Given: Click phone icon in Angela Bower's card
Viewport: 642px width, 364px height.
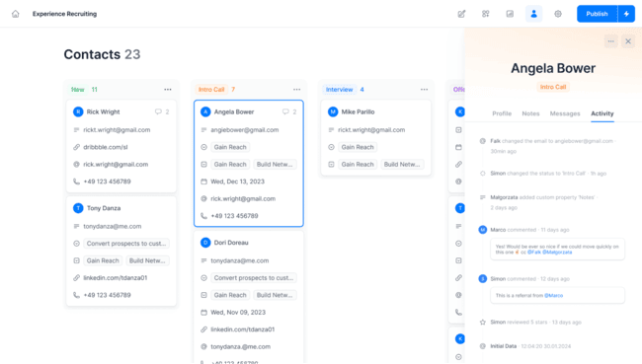Looking at the screenshot, I should coord(203,216).
